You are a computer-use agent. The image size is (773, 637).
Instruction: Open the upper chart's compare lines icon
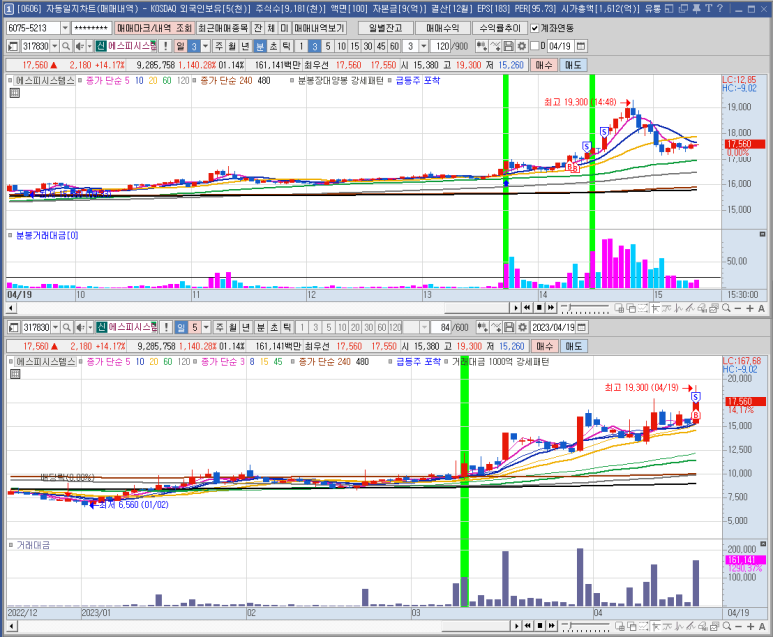(x=496, y=46)
